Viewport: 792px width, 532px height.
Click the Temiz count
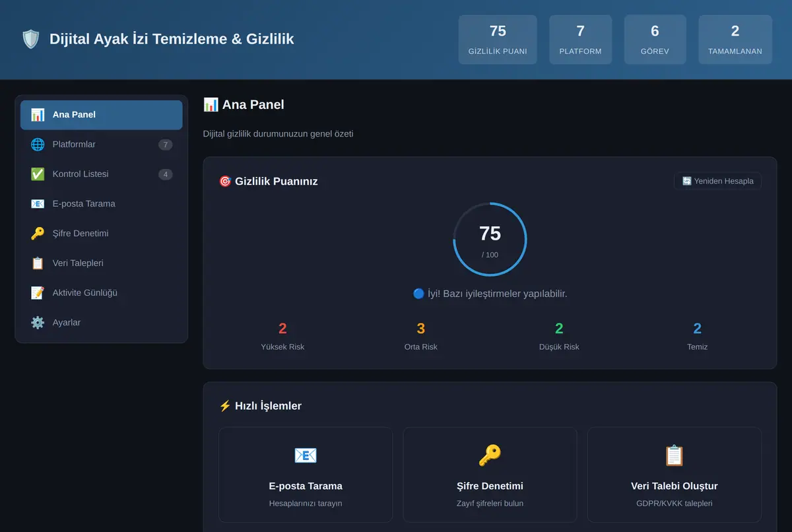click(x=698, y=329)
